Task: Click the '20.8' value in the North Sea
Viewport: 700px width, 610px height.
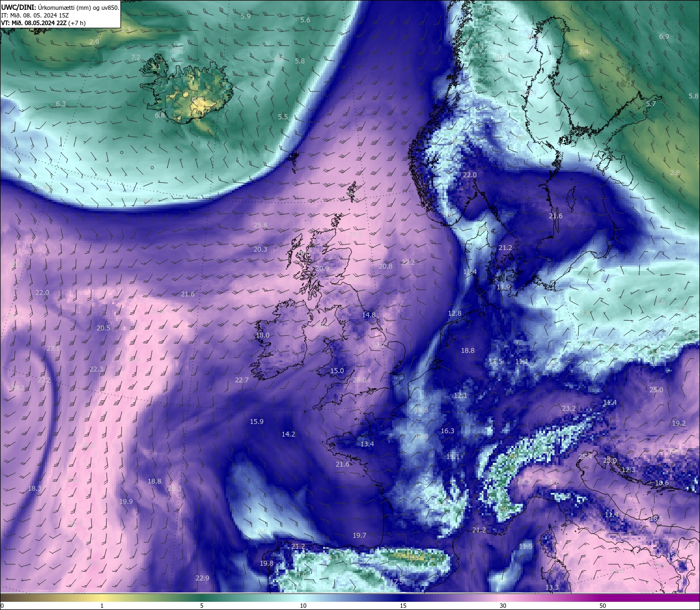Action: click(x=386, y=266)
